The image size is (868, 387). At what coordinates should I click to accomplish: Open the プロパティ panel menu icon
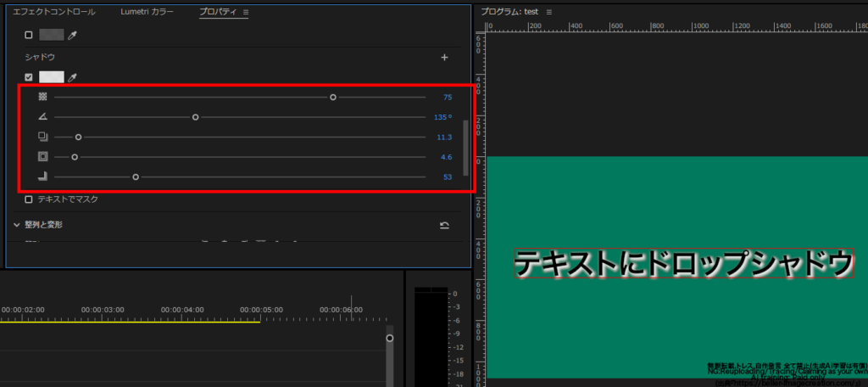pyautogui.click(x=246, y=12)
